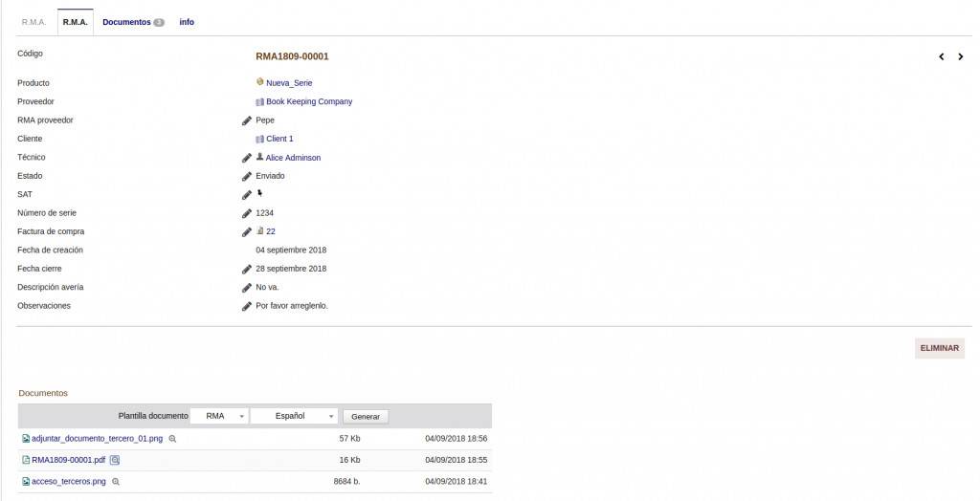Edit Número de serie with pencil icon

point(247,213)
